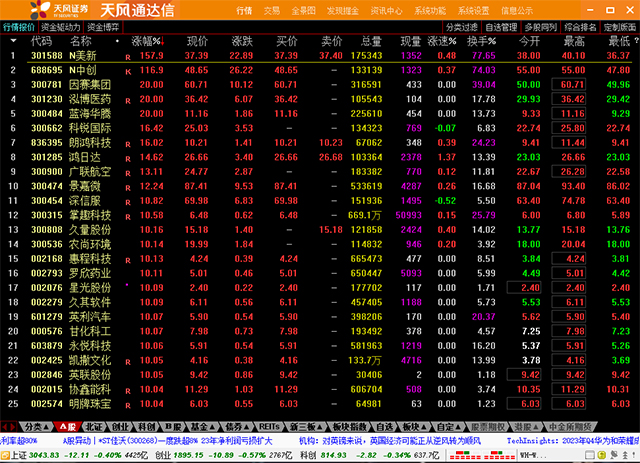Click the 定制版面 button
This screenshot has height=463, width=640.
tap(620, 27)
